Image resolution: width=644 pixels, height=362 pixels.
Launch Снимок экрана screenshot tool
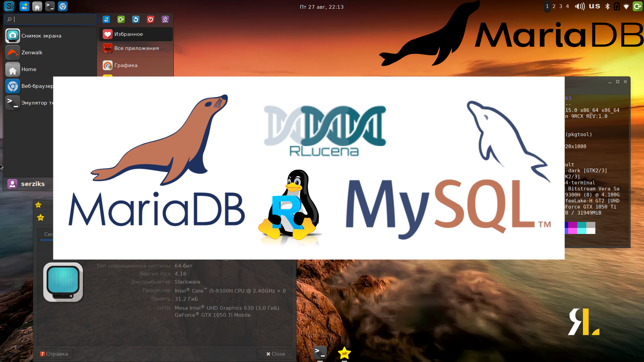click(x=50, y=36)
